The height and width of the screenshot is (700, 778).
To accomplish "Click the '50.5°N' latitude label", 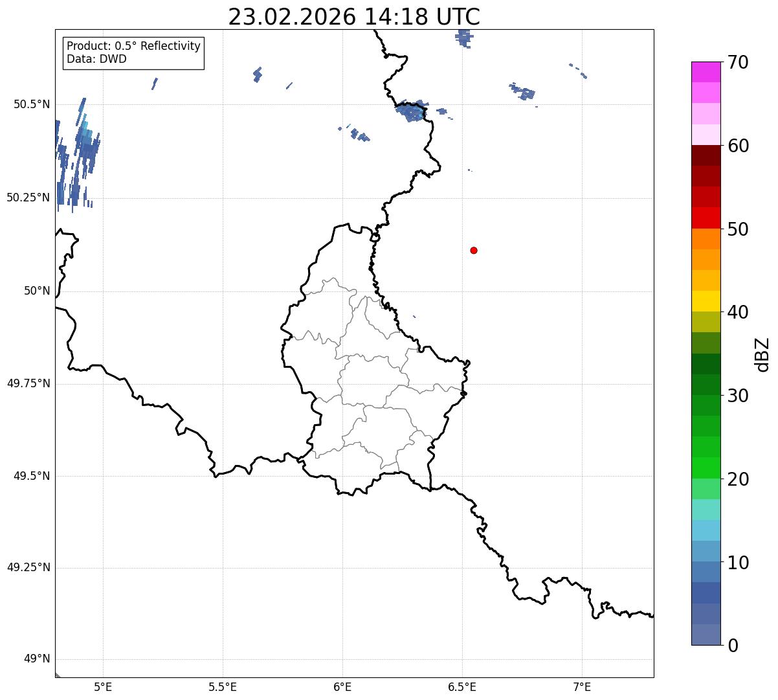I will [x=32, y=104].
